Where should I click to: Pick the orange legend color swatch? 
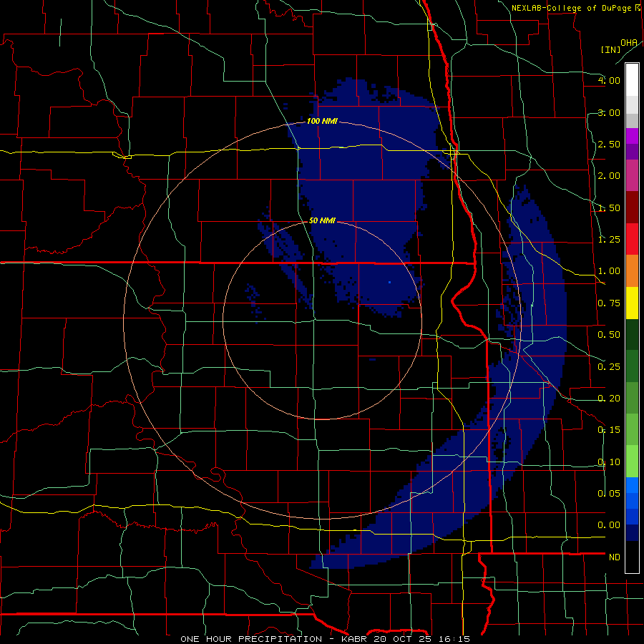point(632,271)
